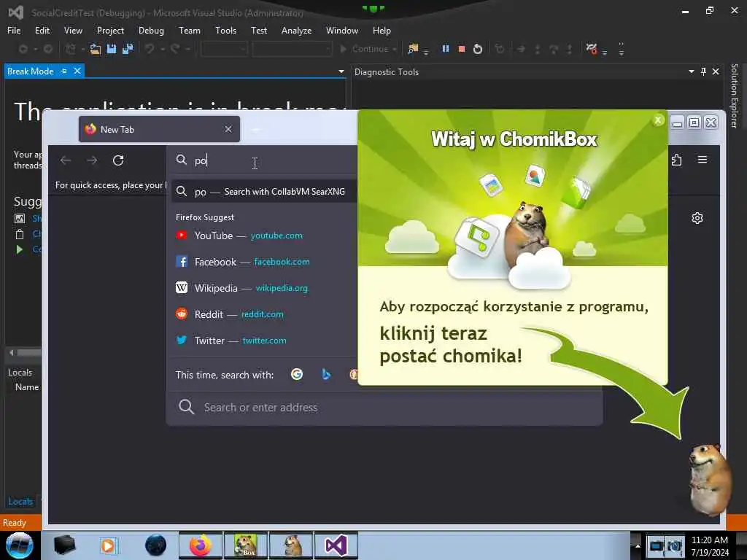Open Firefox extensions puzzle icon
Viewport: 747px width, 560px height.
676,160
